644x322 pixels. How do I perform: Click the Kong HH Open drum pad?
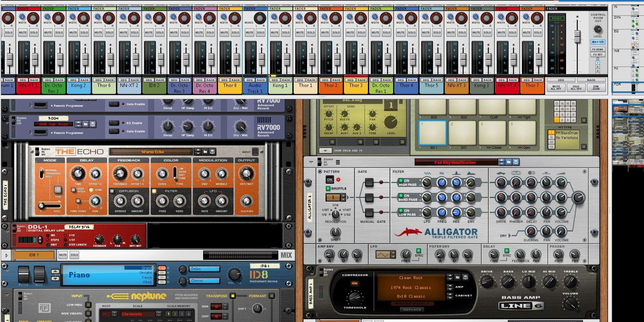point(522,133)
